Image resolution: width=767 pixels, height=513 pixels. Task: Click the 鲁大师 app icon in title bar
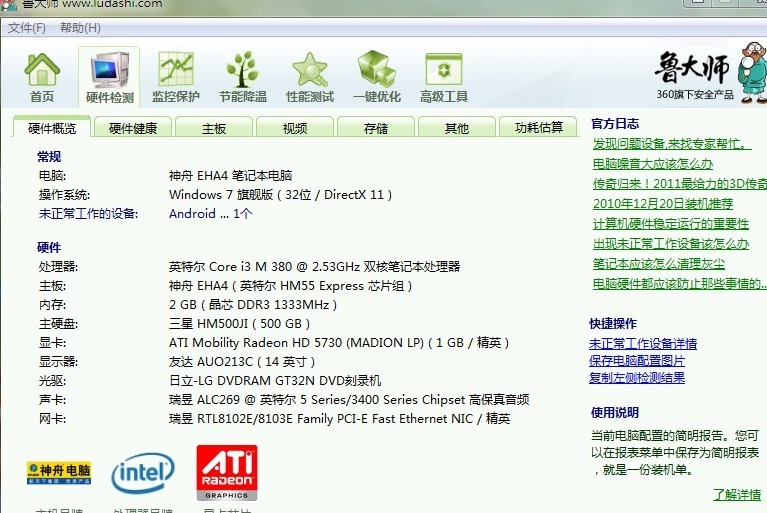[9, 4]
